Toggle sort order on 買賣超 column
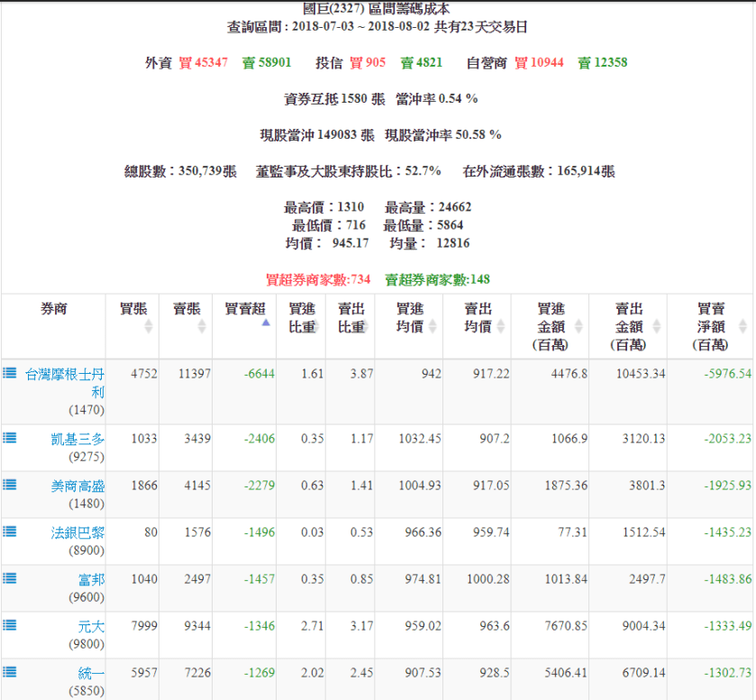 [239, 315]
